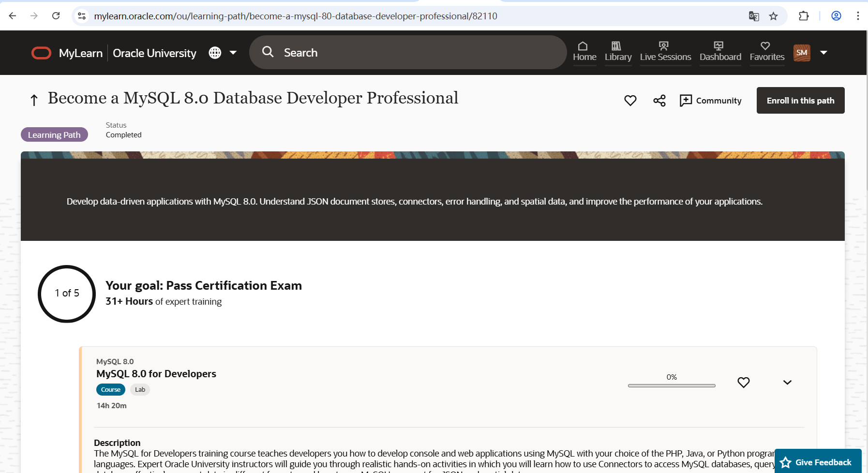Viewport: 868px width, 473px height.
Task: Click the 0% course progress bar
Action: point(671,385)
